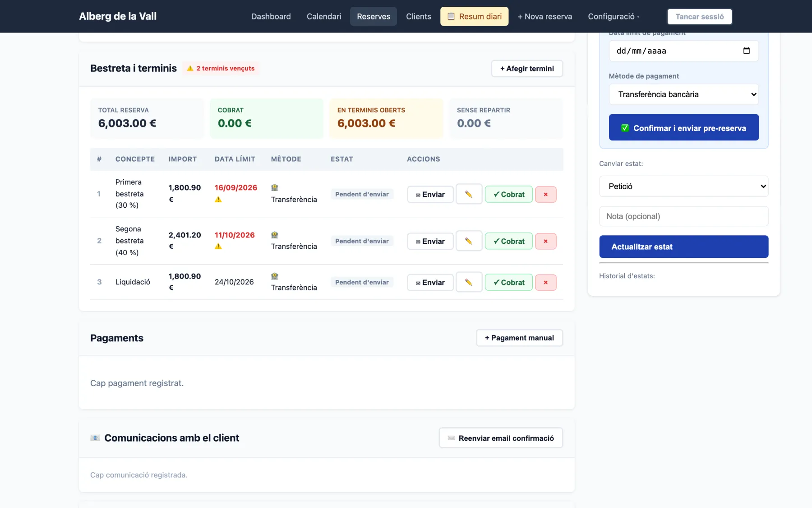Go to the Dashboard page
The image size is (812, 508).
[x=271, y=16]
